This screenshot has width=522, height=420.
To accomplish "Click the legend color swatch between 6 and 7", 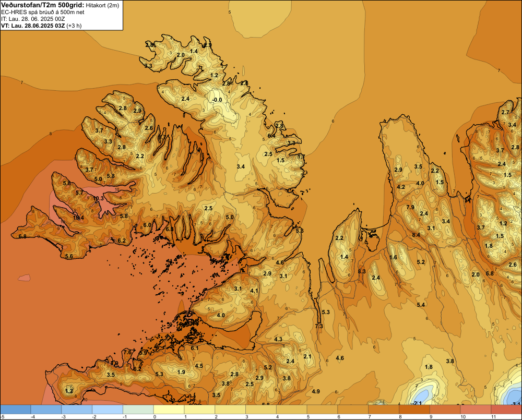I will pyautogui.click(x=353, y=410).
